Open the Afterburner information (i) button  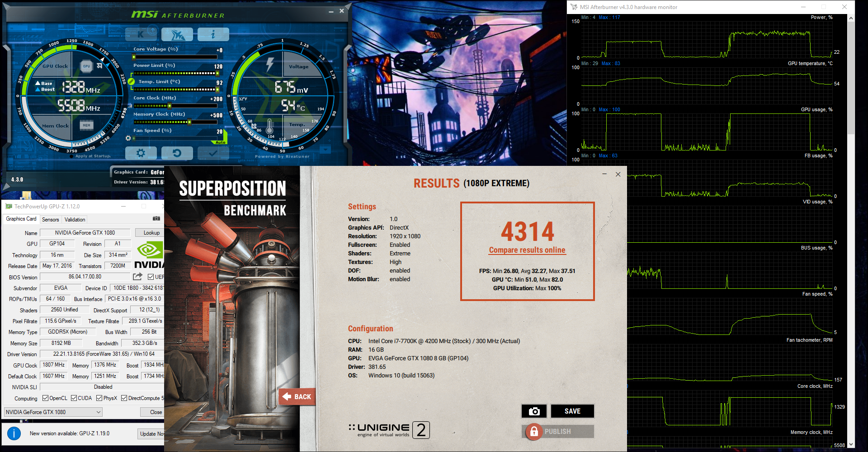tap(213, 34)
